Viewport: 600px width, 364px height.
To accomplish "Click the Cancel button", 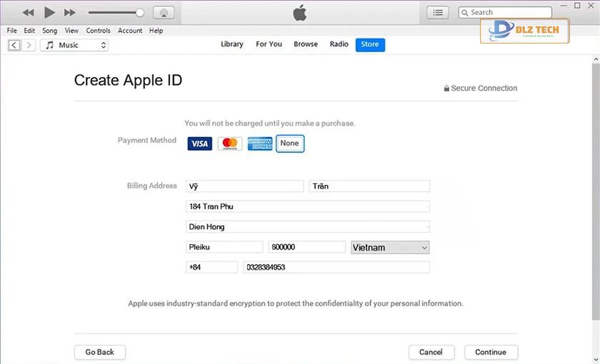I will pos(431,352).
